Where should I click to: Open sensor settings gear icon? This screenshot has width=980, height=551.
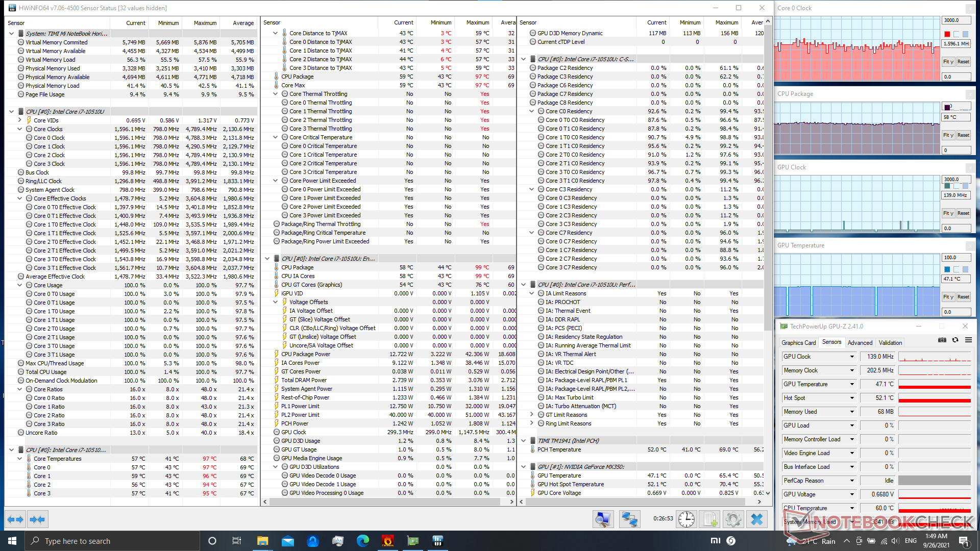(733, 519)
